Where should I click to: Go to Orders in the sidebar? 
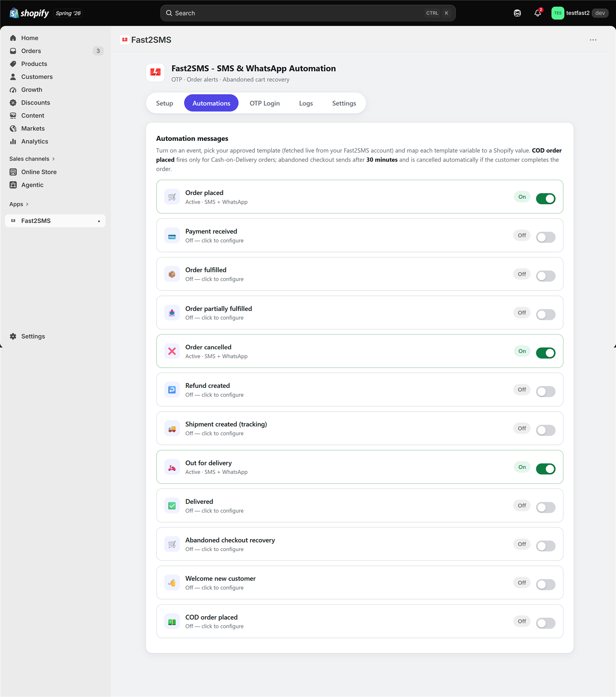(x=55, y=51)
